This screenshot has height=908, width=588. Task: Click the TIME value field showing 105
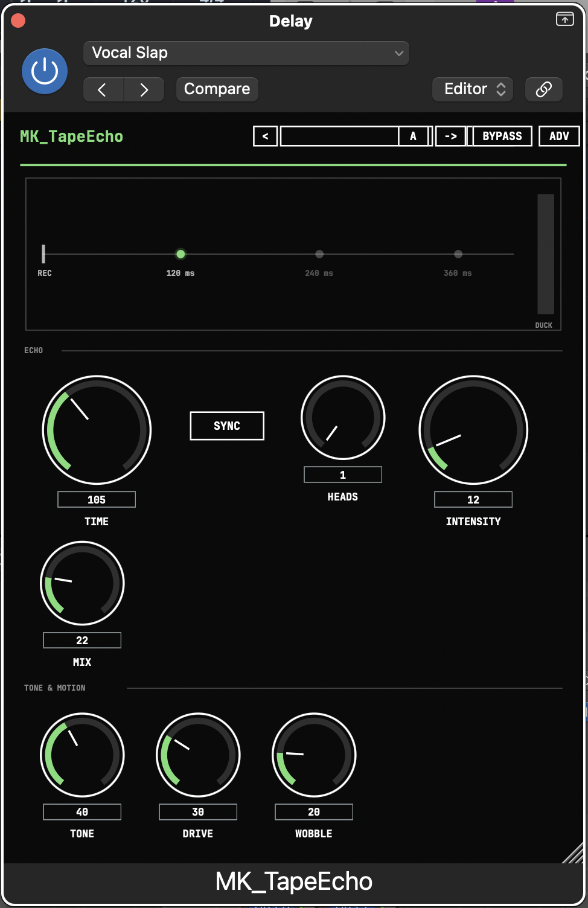point(97,499)
